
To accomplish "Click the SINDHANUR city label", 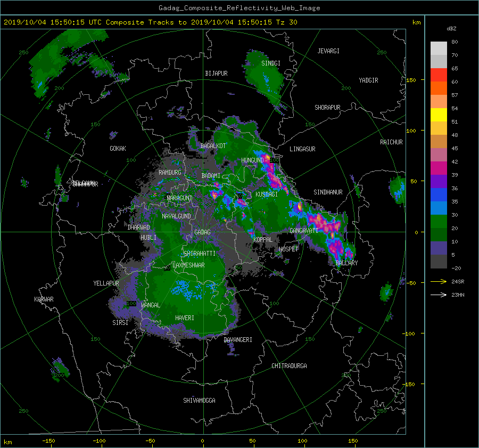I will pos(328,192).
